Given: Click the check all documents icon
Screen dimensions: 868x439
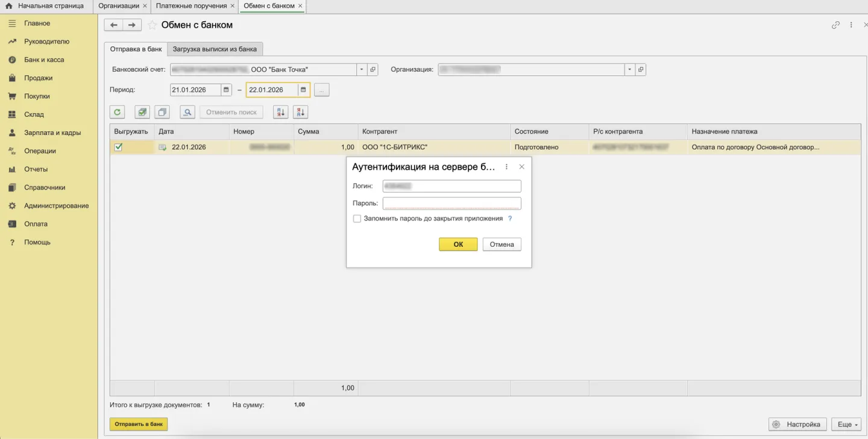Looking at the screenshot, I should click(x=142, y=112).
